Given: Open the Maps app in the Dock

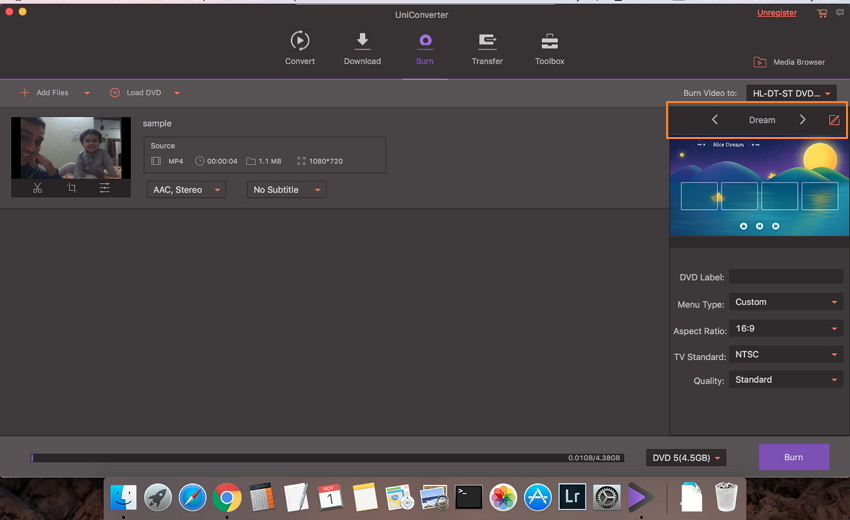Looking at the screenshot, I should click(400, 497).
